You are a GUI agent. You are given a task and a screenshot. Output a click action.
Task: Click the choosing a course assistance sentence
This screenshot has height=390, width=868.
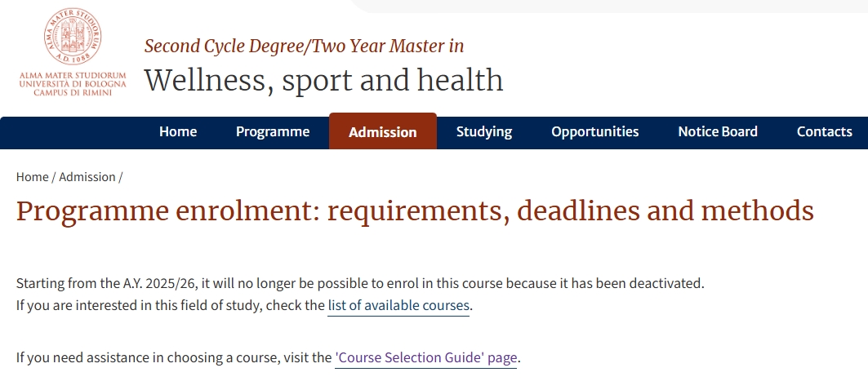tap(269, 358)
